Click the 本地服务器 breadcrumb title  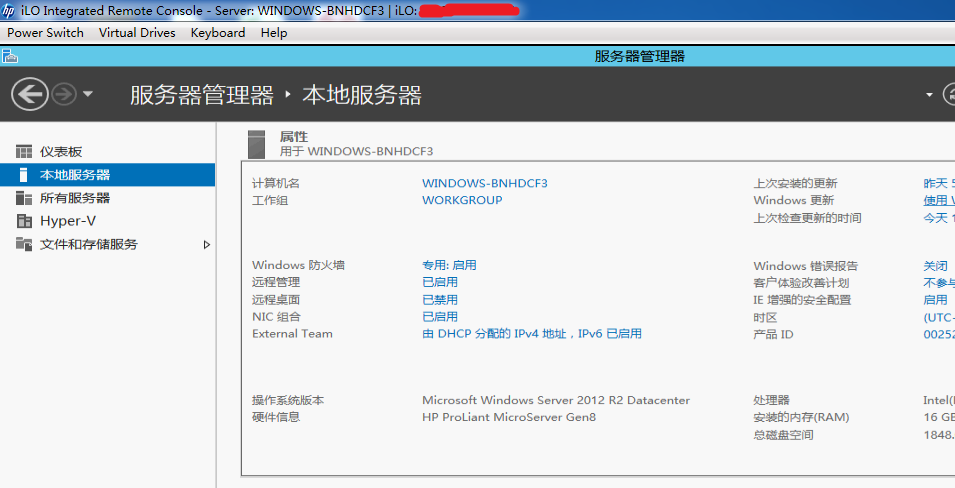pyautogui.click(x=362, y=95)
